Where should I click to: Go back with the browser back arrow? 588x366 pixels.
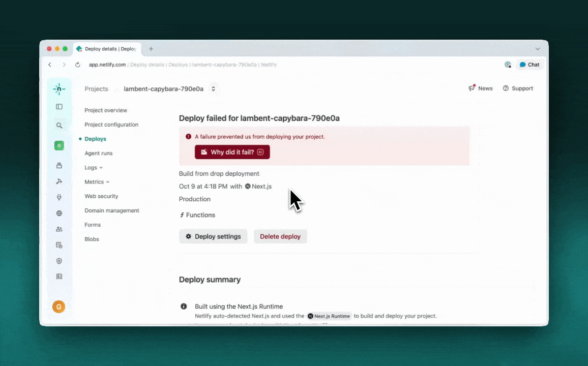click(50, 65)
